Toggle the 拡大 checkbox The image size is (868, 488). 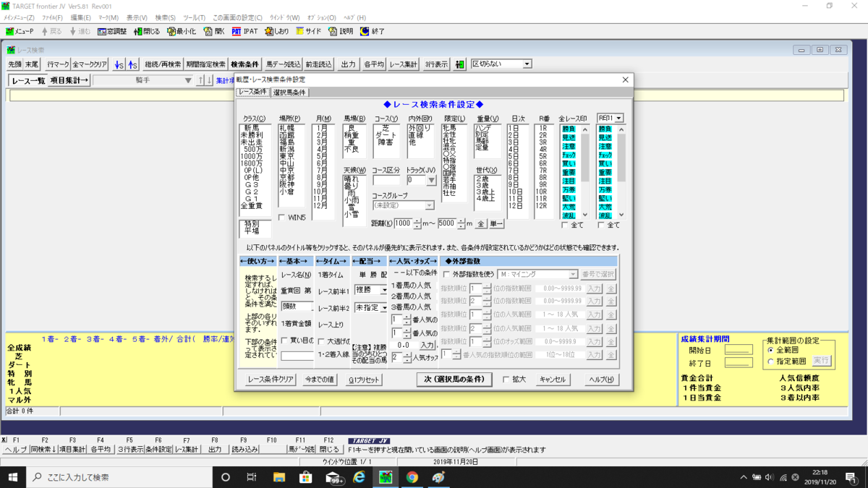[506, 380]
